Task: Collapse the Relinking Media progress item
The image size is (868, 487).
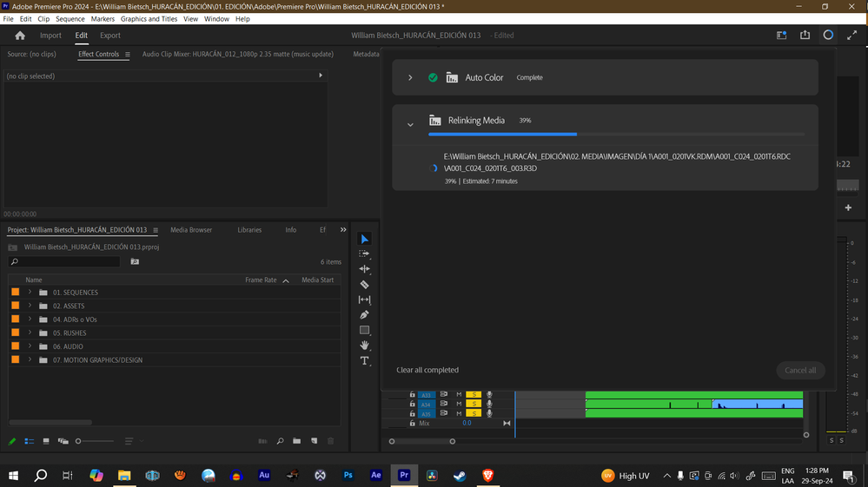Action: pyautogui.click(x=410, y=124)
